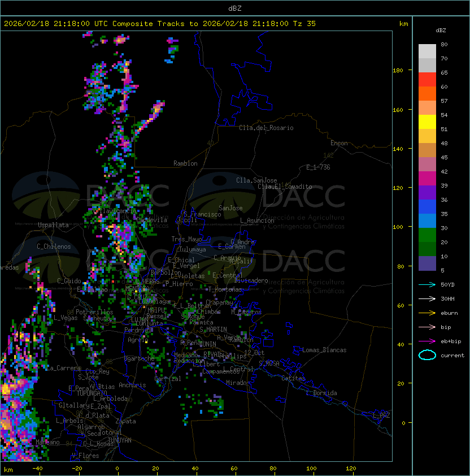Image resolution: width=470 pixels, height=476 pixels.
Task: Select the yellow 54–51 dBZ color band
Action: pyautogui.click(x=427, y=122)
